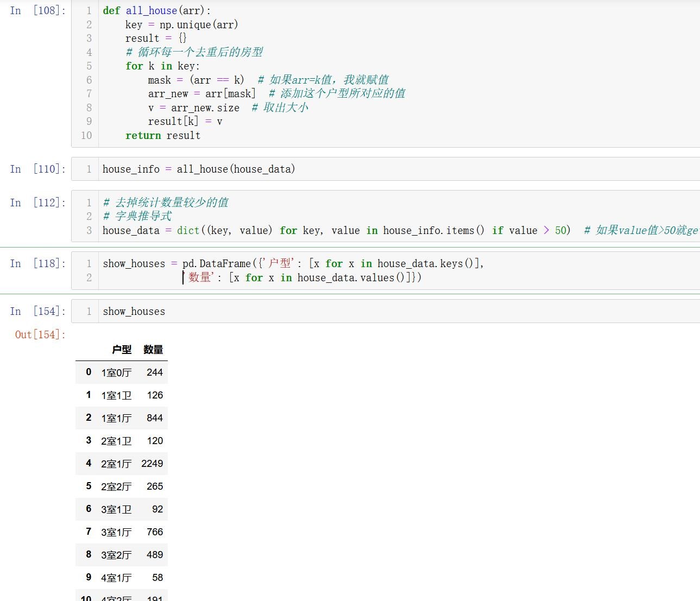
Task: Select the value 120 in the table
Action: click(x=155, y=441)
